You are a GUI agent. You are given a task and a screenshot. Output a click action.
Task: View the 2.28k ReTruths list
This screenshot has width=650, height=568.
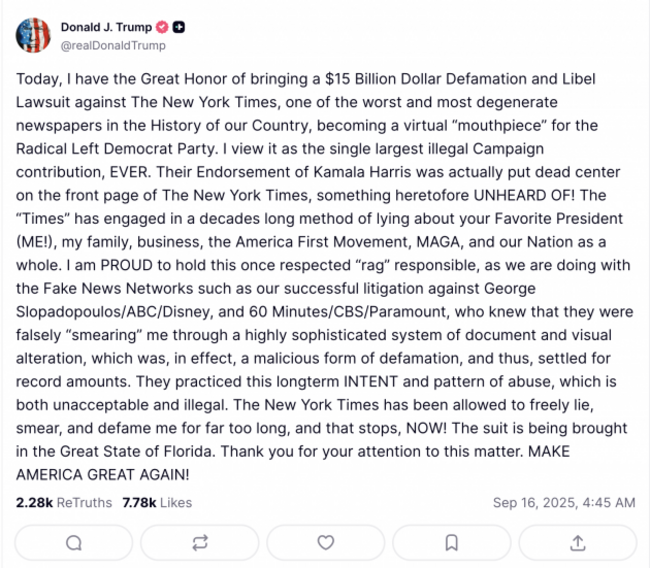pyautogui.click(x=62, y=502)
